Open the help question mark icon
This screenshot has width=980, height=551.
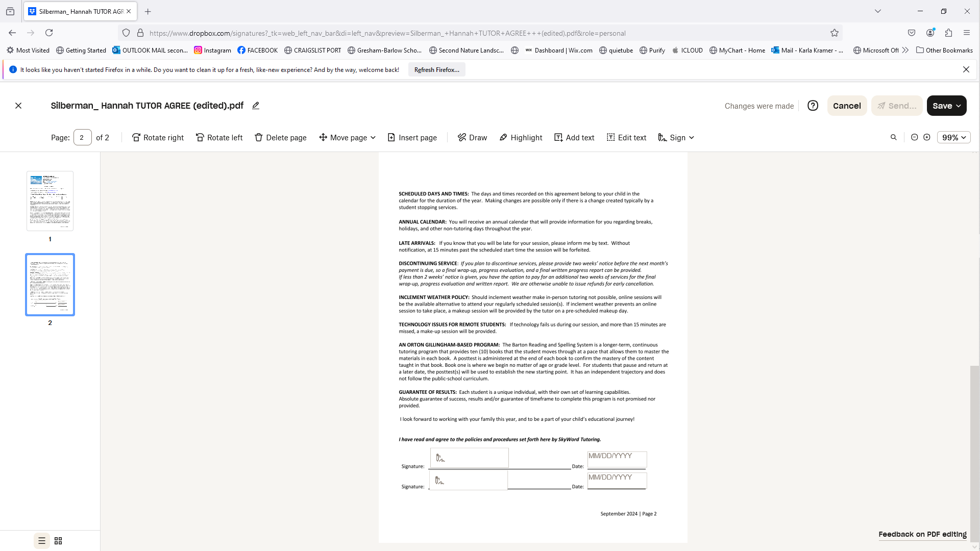[813, 106]
